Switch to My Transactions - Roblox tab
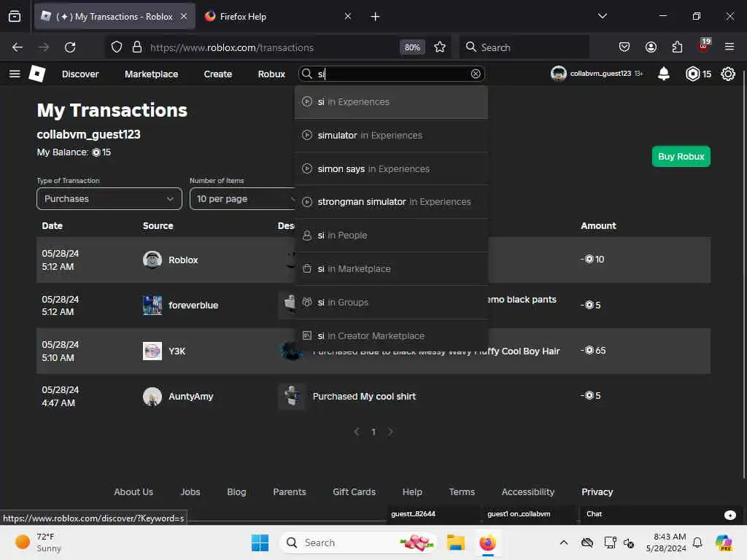Image resolution: width=747 pixels, height=560 pixels. pyautogui.click(x=115, y=17)
